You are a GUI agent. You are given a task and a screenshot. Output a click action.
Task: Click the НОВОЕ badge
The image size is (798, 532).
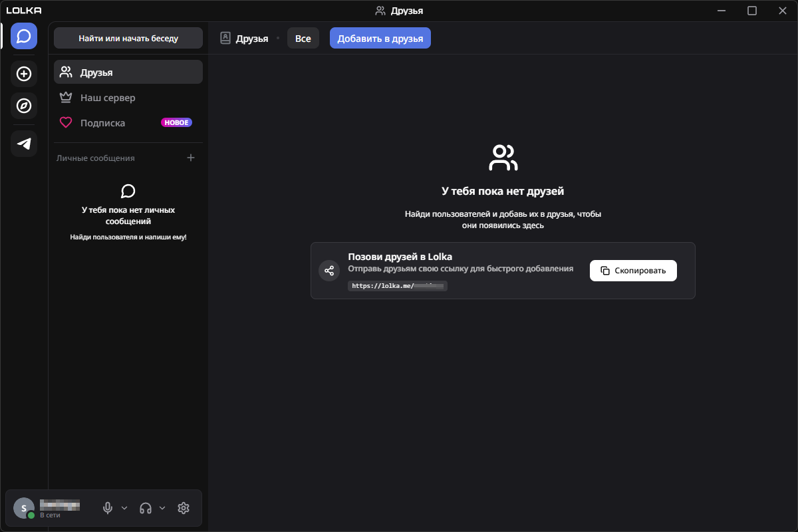tap(176, 123)
